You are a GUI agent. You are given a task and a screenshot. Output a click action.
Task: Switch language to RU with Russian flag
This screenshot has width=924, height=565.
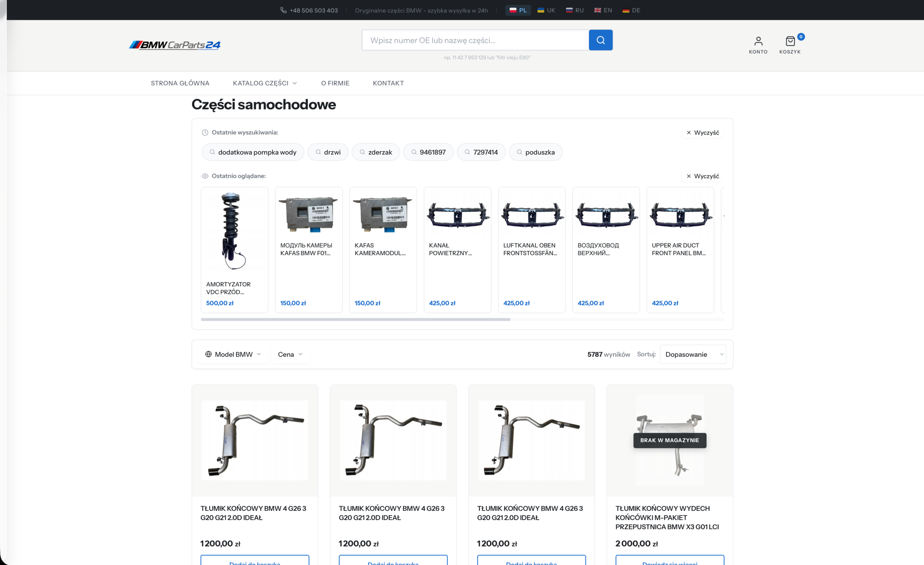click(575, 10)
